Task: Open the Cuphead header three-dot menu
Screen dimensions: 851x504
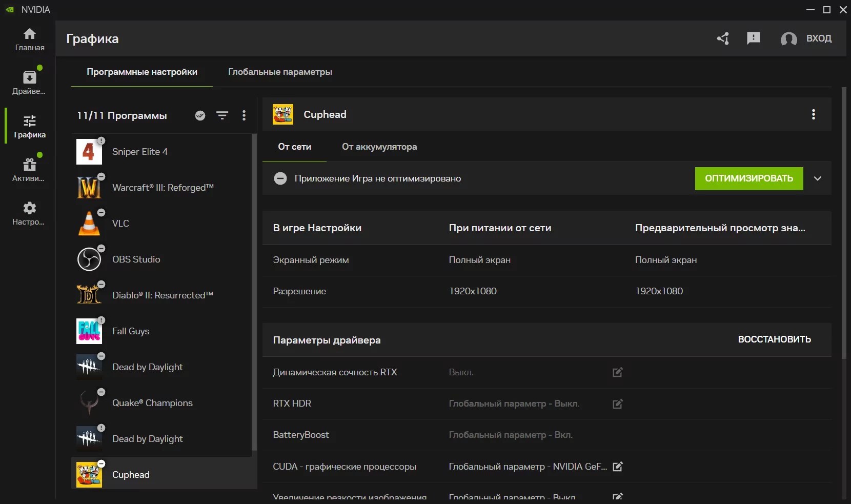Action: [814, 114]
